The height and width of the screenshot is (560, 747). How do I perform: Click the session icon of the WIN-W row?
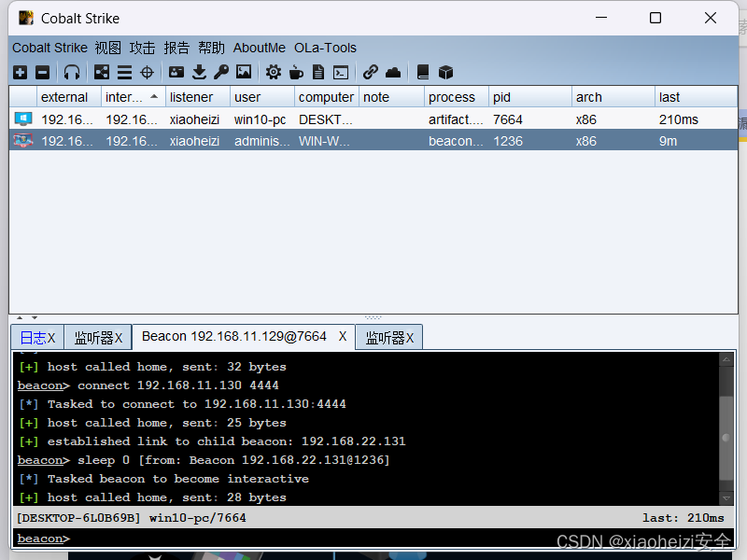point(22,141)
